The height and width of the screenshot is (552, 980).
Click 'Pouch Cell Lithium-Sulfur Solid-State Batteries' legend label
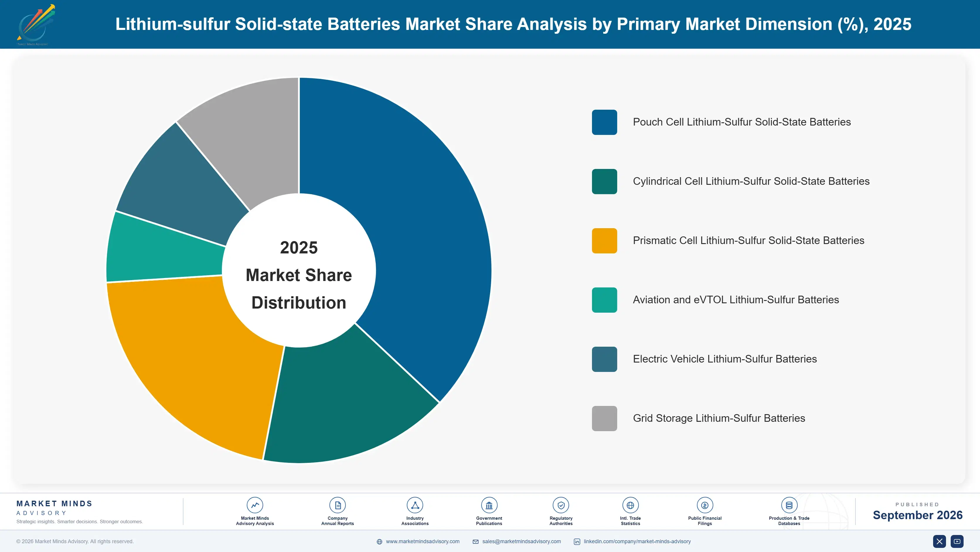[741, 122]
